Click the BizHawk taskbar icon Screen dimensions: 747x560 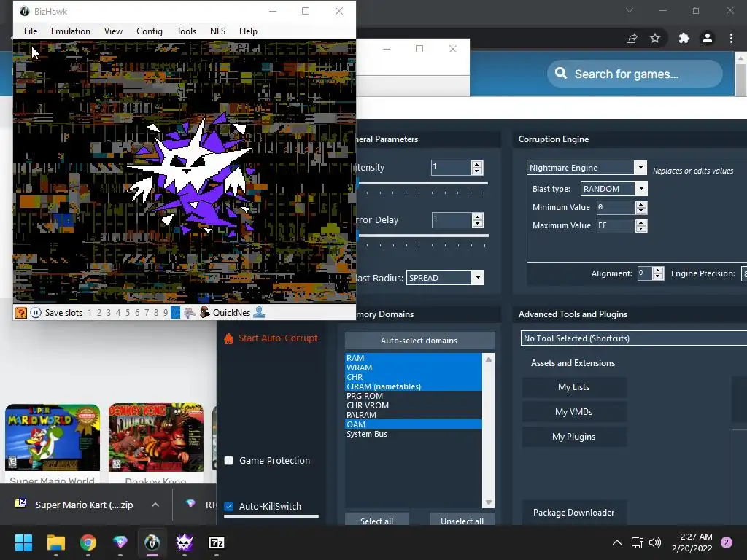pos(152,542)
